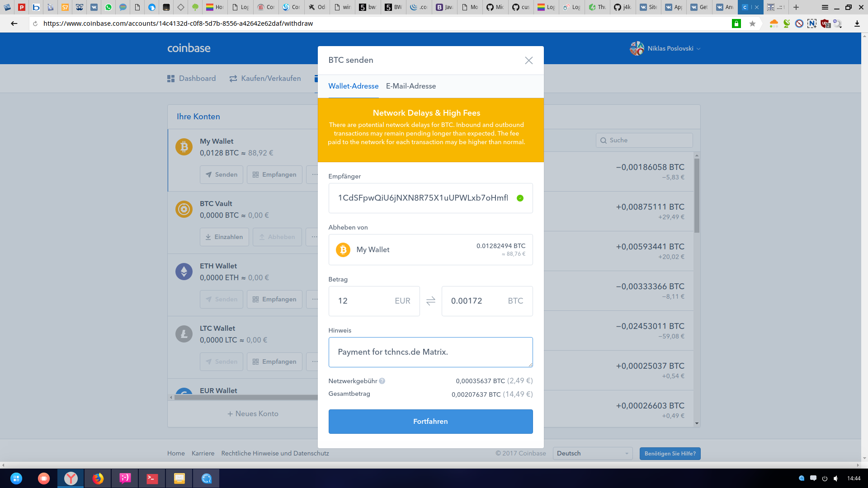Click the Hinweis note text area
The width and height of the screenshot is (868, 488).
pos(430,352)
